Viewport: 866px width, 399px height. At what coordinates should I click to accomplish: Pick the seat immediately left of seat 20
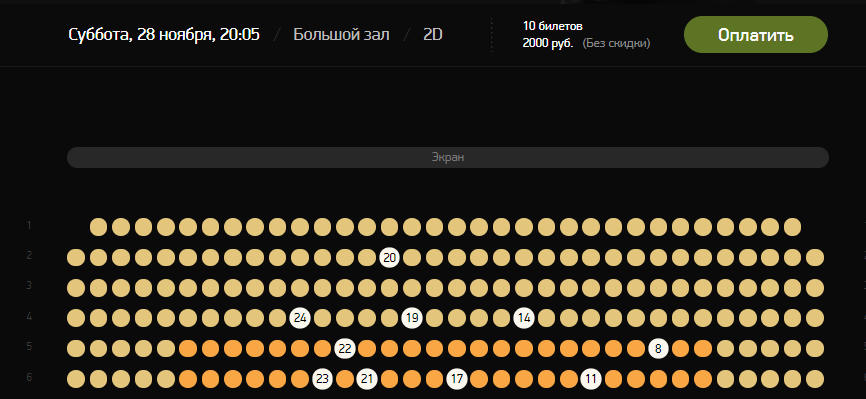pyautogui.click(x=367, y=258)
